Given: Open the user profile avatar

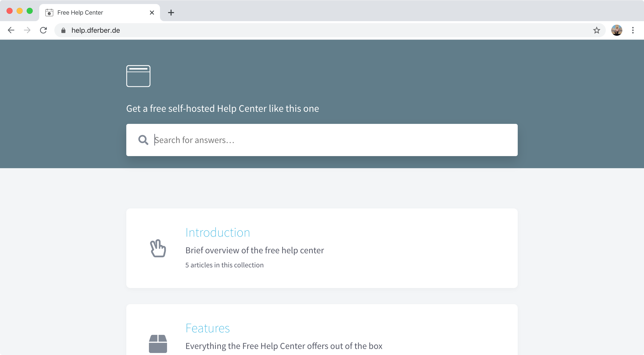Looking at the screenshot, I should pyautogui.click(x=617, y=30).
